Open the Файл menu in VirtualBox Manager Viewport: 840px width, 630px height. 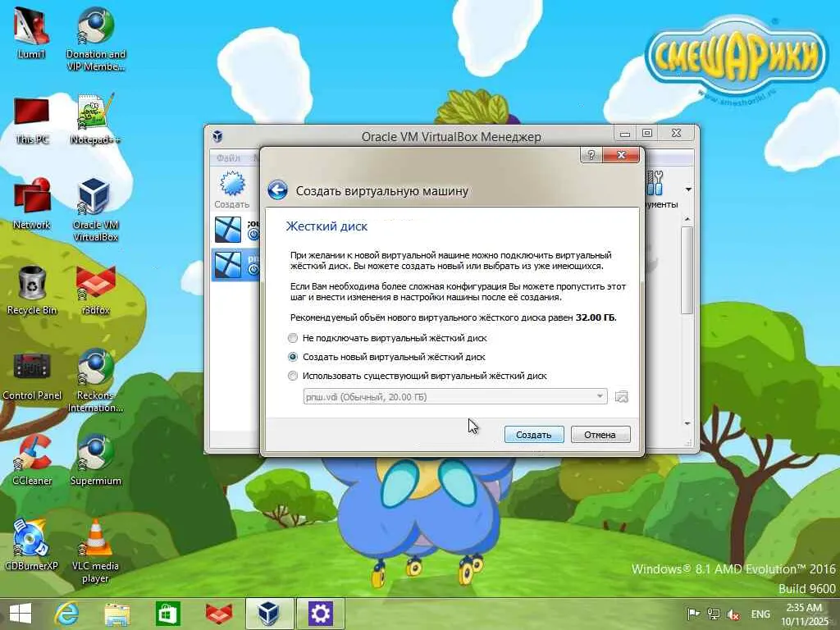pyautogui.click(x=228, y=158)
